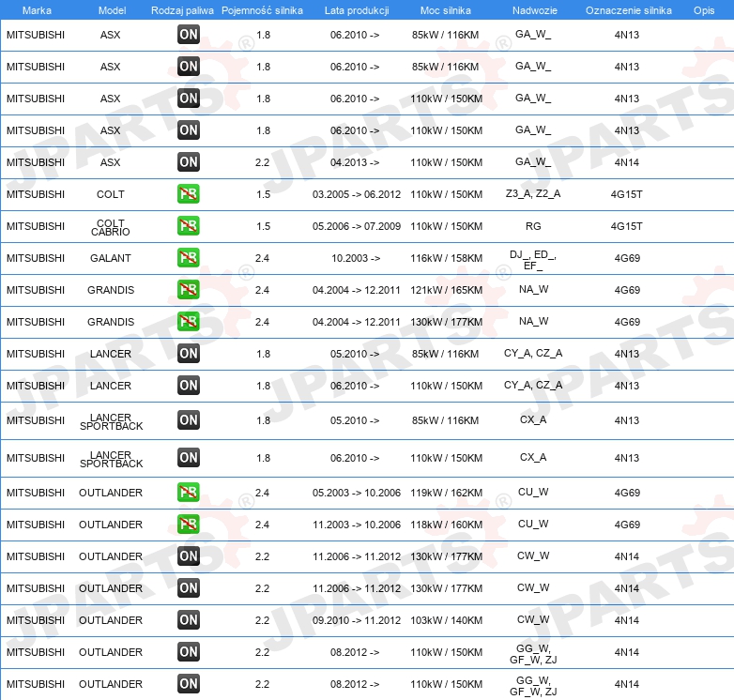
Task: Select the '05.2006 -> 07.2009' date cell
Action: coord(357,226)
